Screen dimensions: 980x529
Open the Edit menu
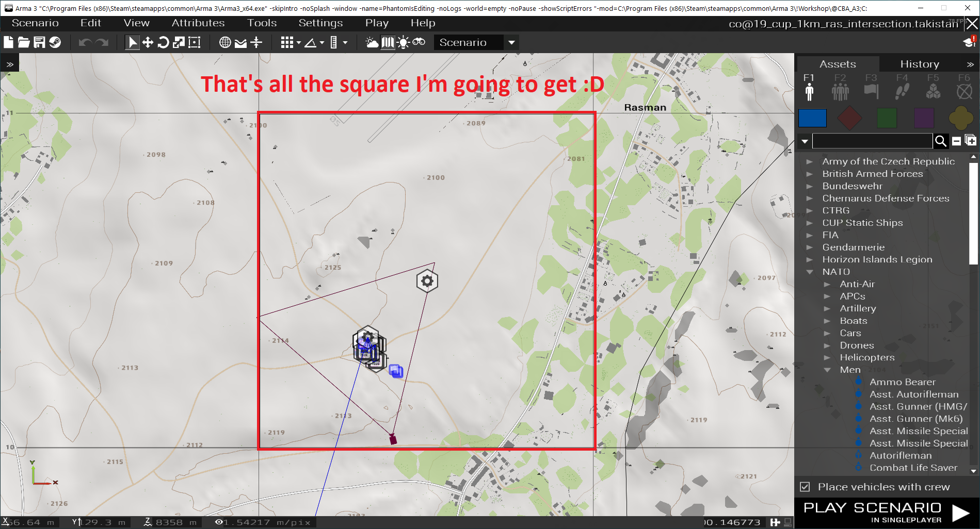click(91, 23)
